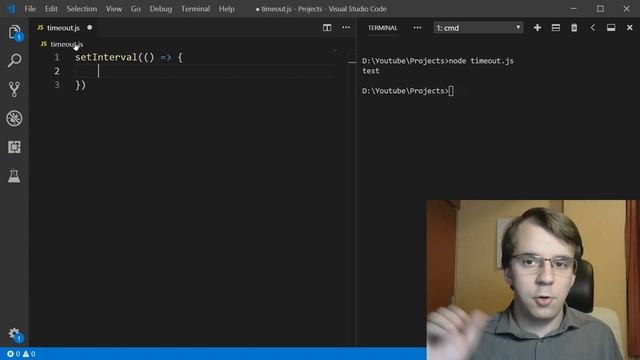Open the Test flask view in activity bar
Viewport: 640px width, 360px height.
14,176
